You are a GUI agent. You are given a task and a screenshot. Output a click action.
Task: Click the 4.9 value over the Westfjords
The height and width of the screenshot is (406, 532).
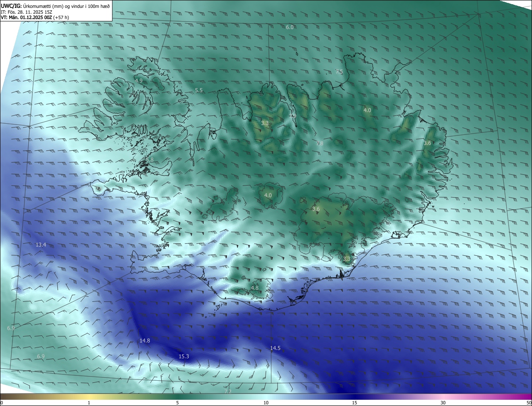pos(138,81)
